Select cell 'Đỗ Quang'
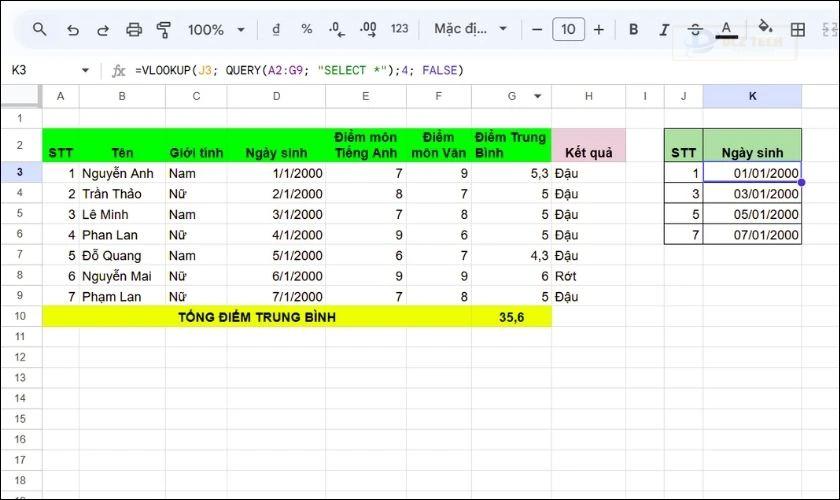This screenshot has height=500, width=840. click(x=122, y=255)
